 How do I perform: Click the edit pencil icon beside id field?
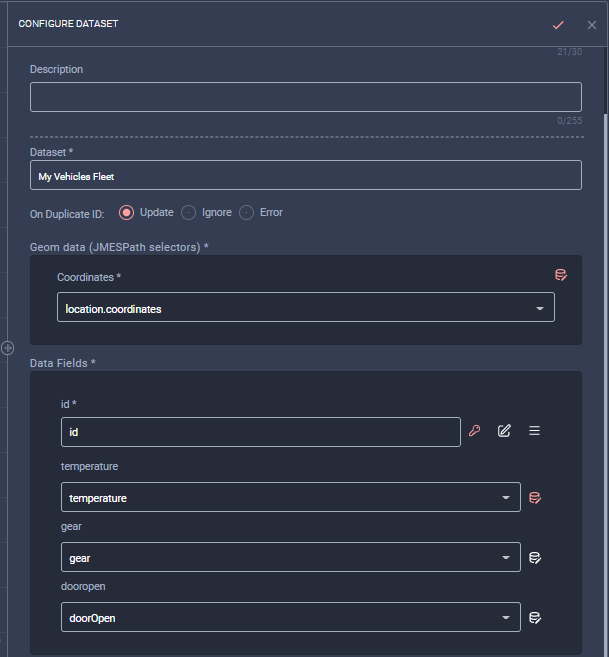point(504,431)
